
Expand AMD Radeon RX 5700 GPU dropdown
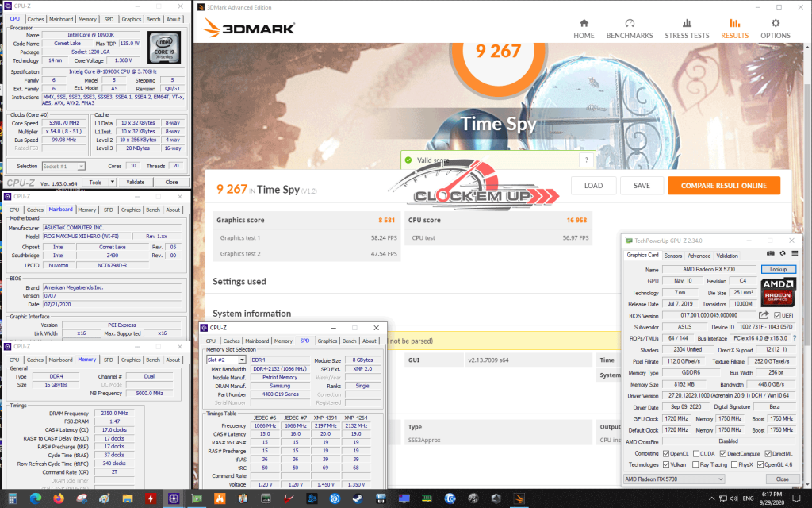(720, 479)
